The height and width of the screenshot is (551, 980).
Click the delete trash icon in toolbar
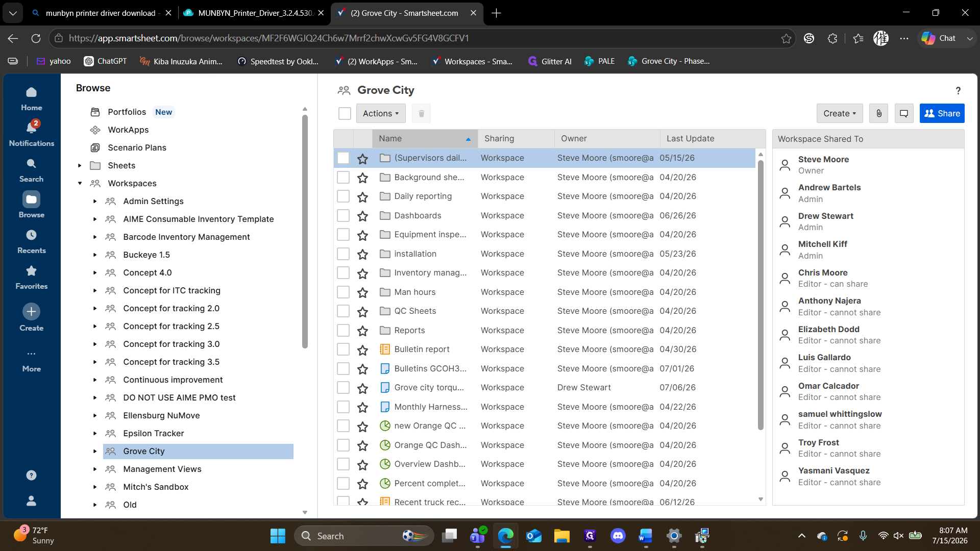pos(421,113)
